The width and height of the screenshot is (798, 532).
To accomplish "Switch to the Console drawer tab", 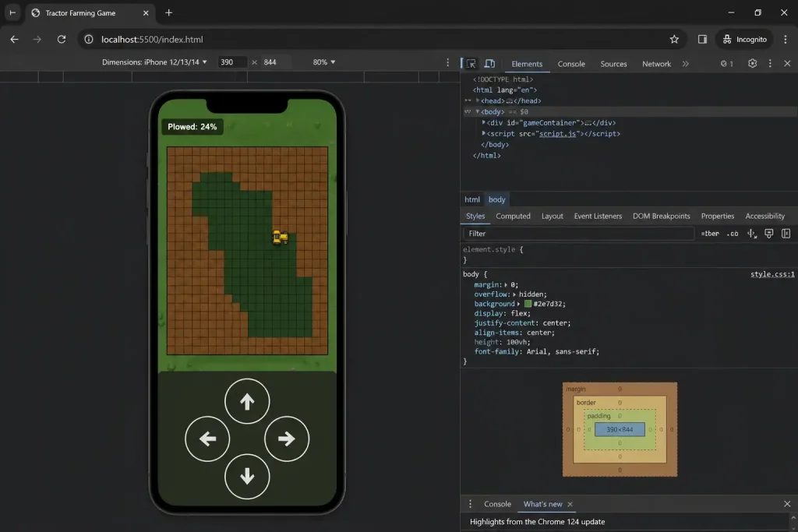I will coord(497,504).
